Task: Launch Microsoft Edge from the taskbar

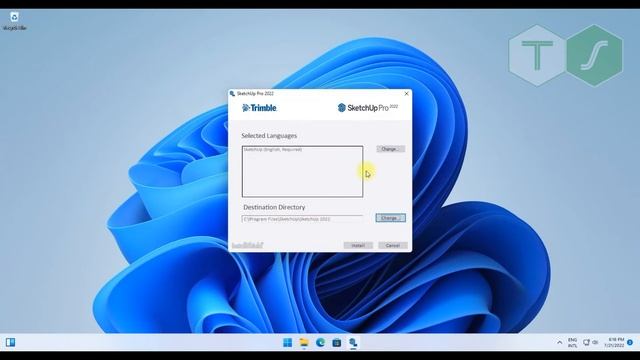Action: (320, 342)
